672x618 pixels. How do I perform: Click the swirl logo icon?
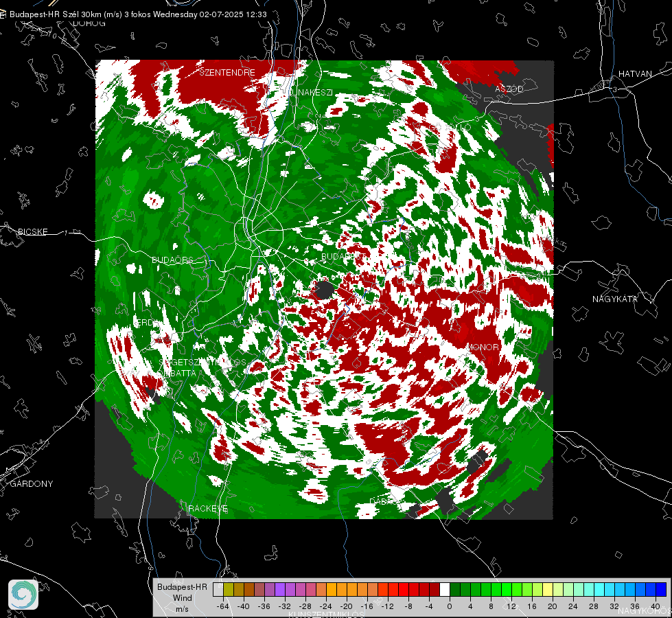23,595
